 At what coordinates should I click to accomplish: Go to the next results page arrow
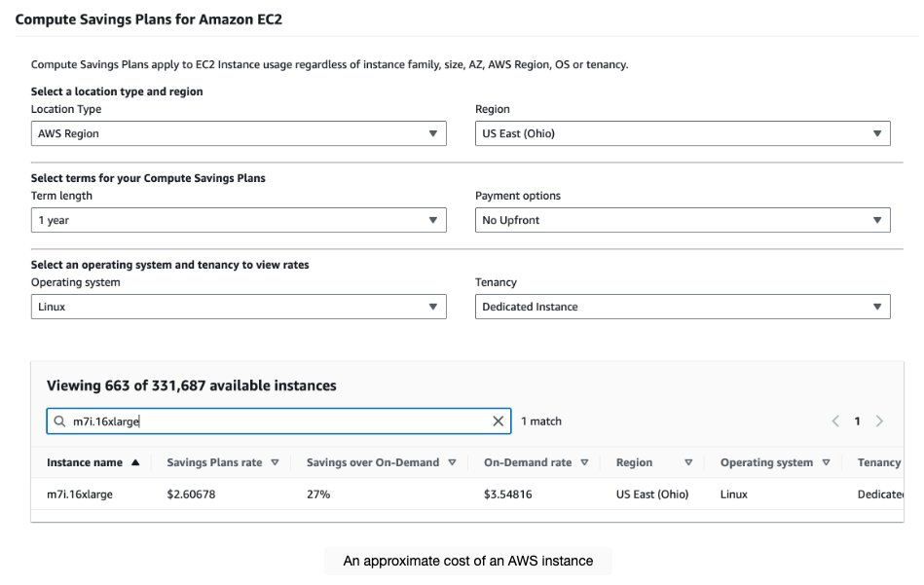coord(879,421)
